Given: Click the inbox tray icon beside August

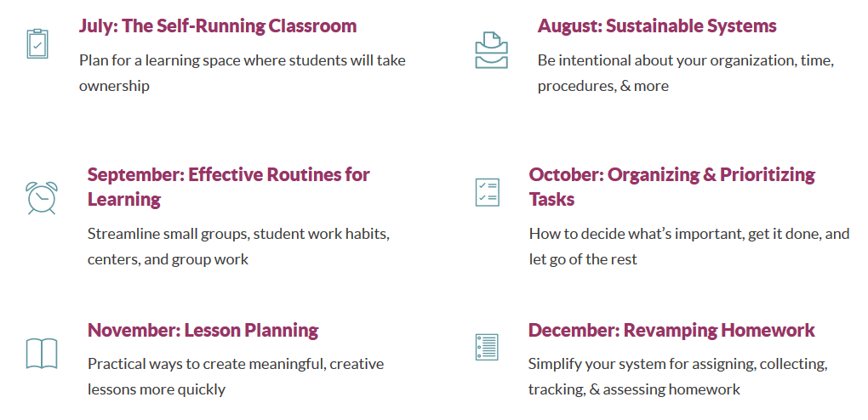Looking at the screenshot, I should 491,50.
